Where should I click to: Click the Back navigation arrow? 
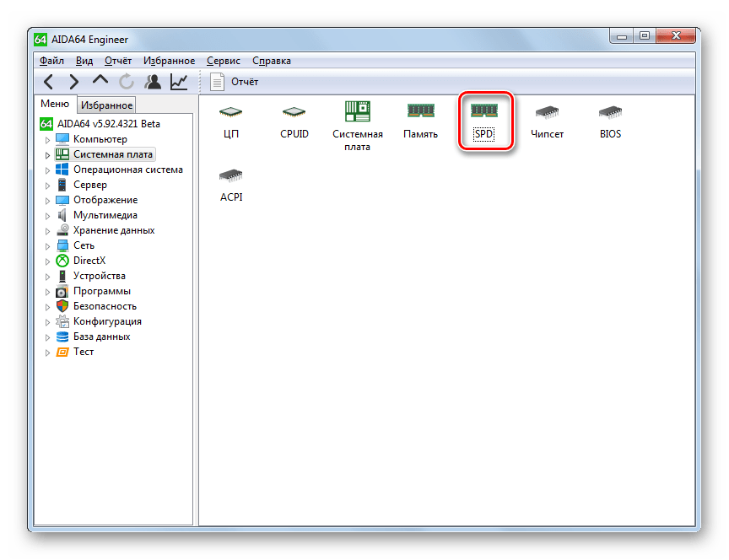point(49,82)
